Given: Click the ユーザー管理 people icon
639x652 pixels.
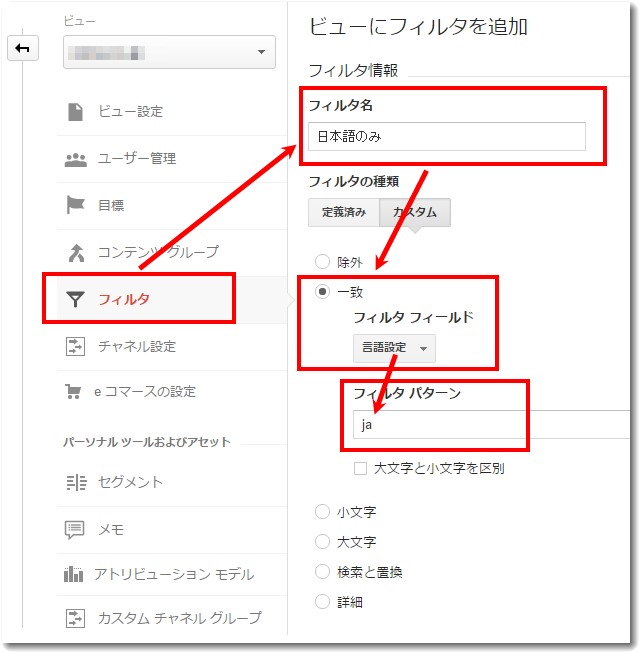Looking at the screenshot, I should coord(75,159).
